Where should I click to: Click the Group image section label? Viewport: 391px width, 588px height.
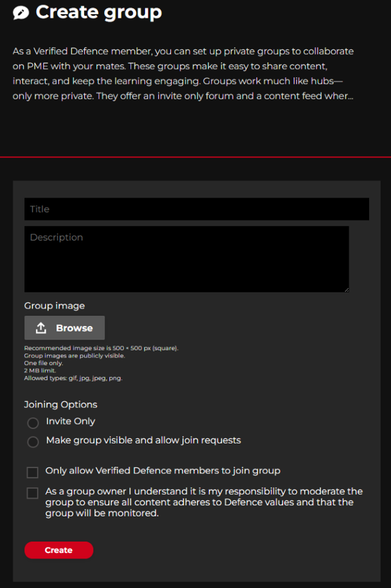pyautogui.click(x=54, y=305)
